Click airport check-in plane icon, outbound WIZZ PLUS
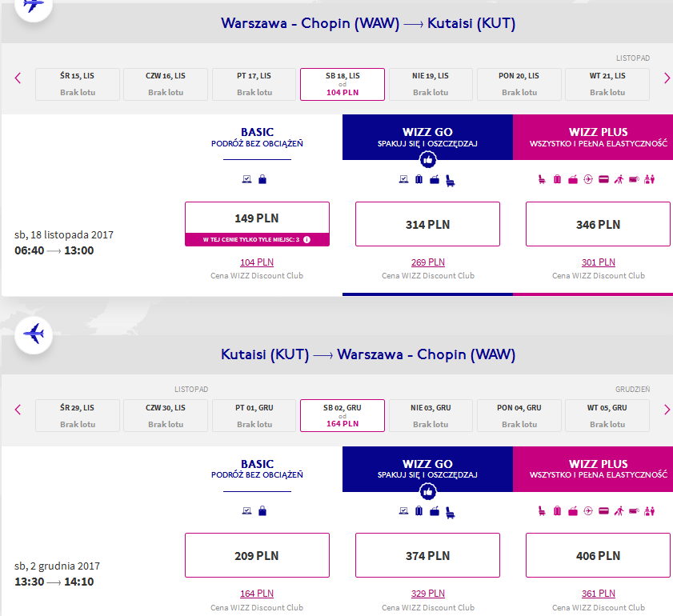 coord(588,179)
